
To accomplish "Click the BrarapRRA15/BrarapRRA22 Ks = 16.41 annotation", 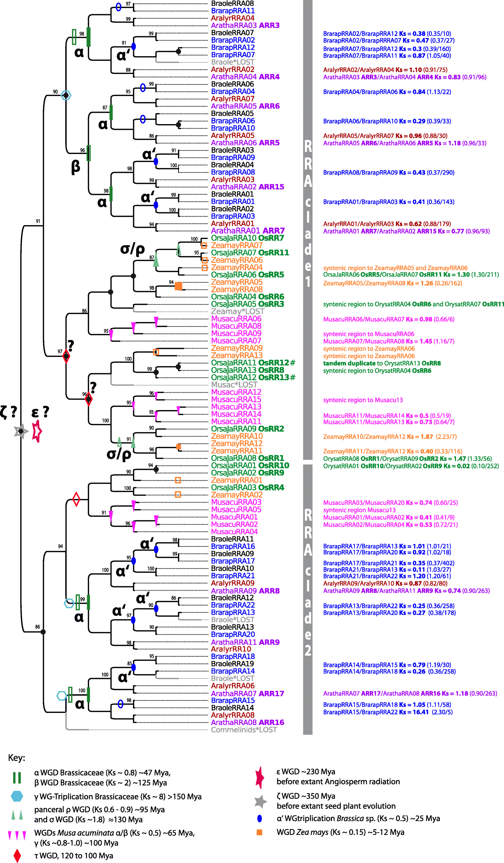I will [x=388, y=712].
